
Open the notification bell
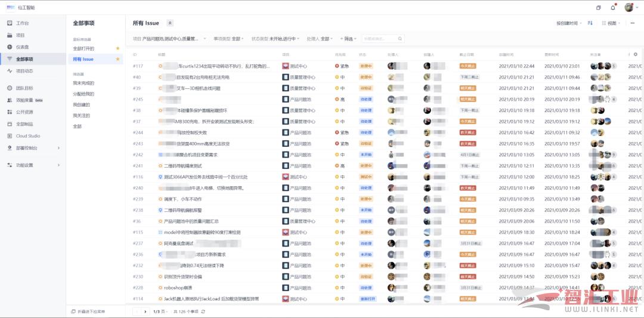pos(613,8)
